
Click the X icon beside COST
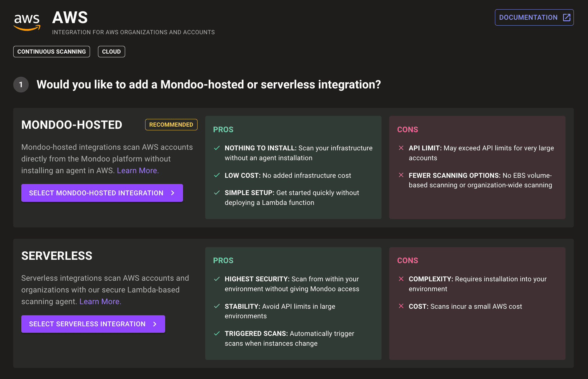pos(401,306)
